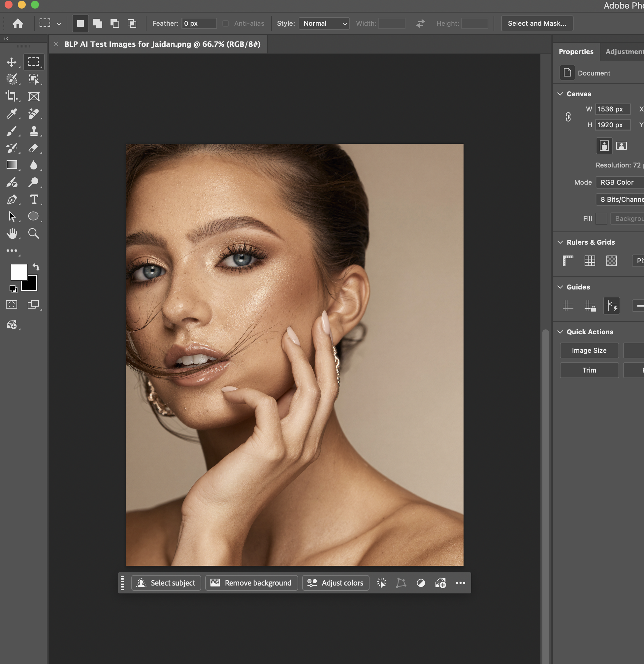This screenshot has height=664, width=644.
Task: Toggle rulers visibility in Rulers & Grids
Action: 568,261
